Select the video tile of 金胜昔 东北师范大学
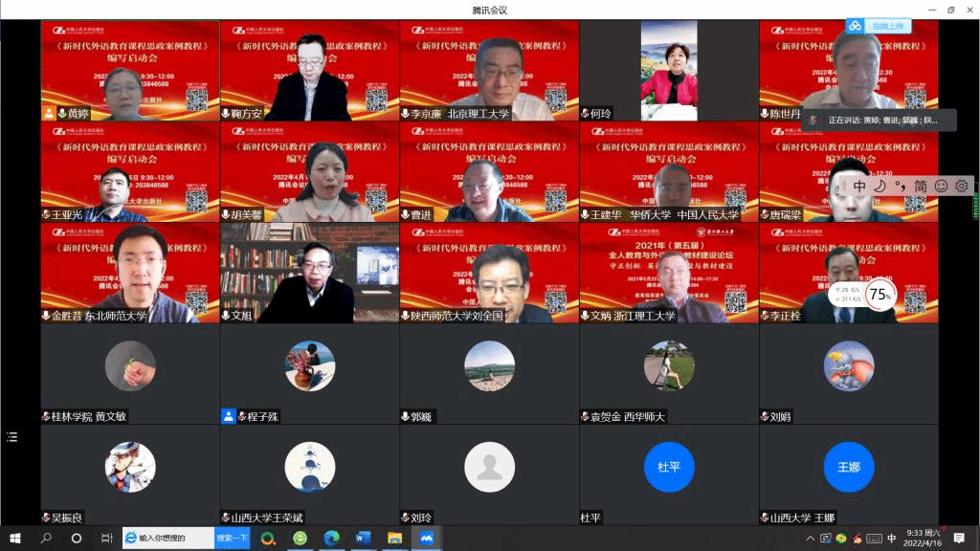Image resolution: width=980 pixels, height=551 pixels. 129,273
